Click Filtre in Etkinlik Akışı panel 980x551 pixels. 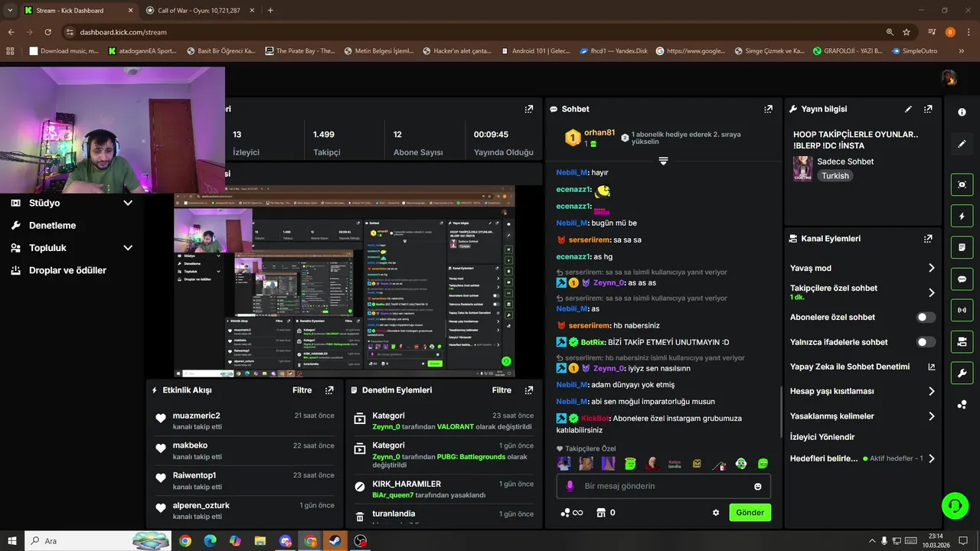coord(302,390)
